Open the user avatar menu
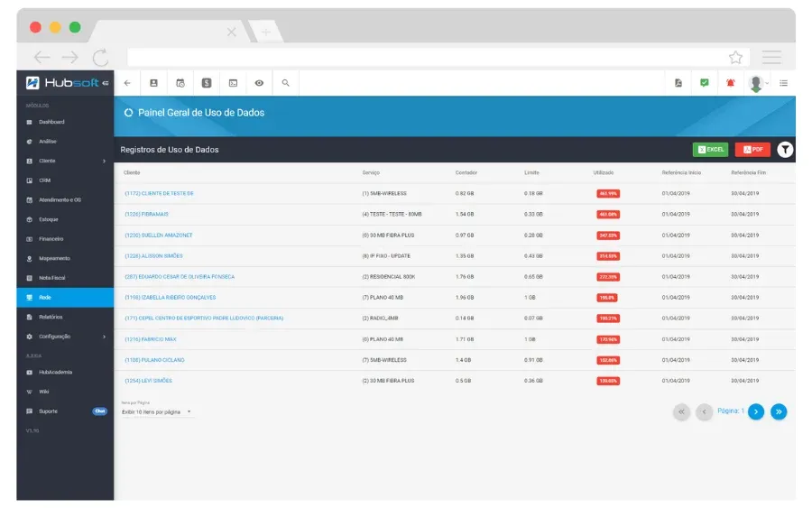812x508 pixels. (757, 83)
